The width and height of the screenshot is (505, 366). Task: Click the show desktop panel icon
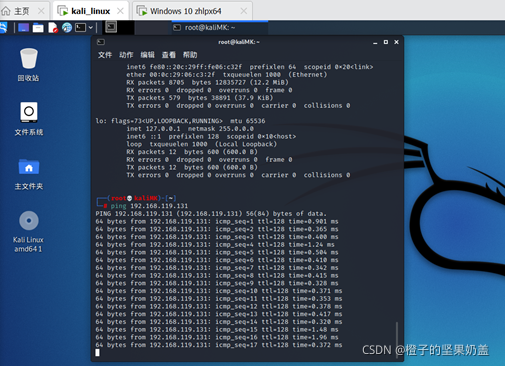click(23, 27)
